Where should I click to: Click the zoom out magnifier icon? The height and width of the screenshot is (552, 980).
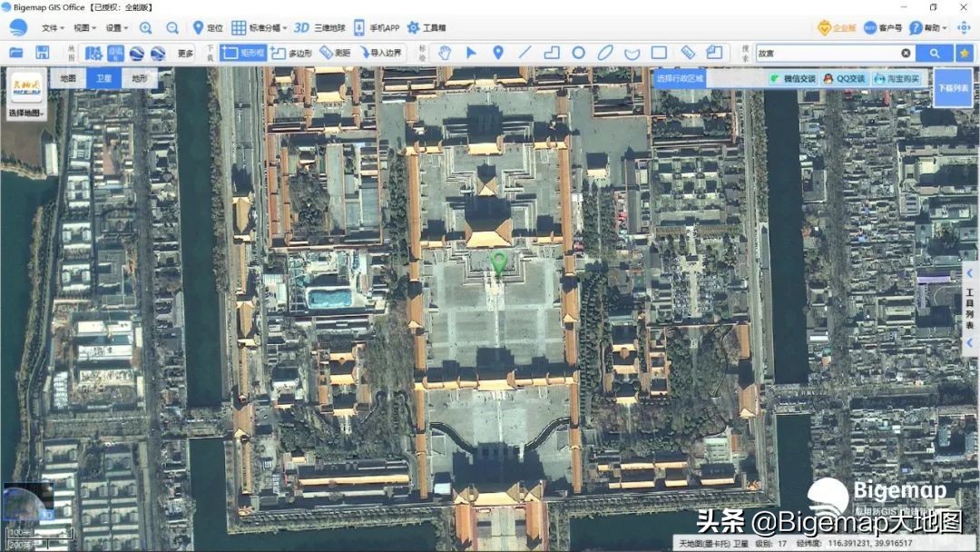(172, 28)
